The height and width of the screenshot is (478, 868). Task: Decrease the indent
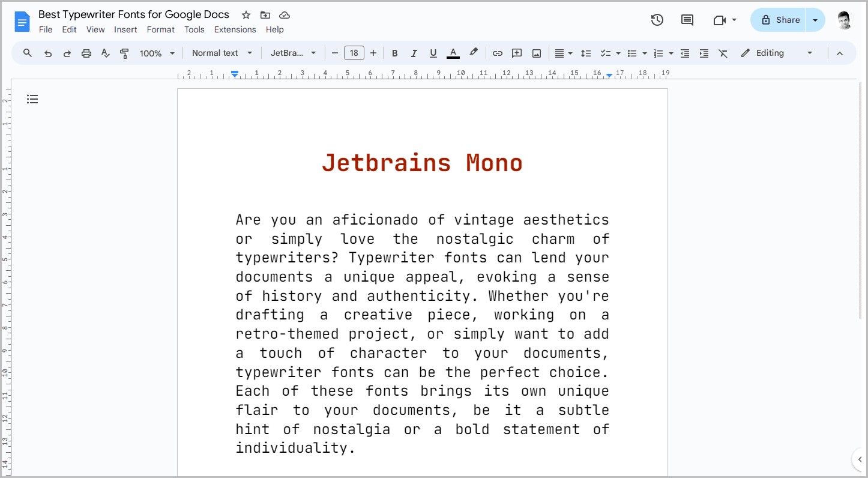(x=685, y=53)
